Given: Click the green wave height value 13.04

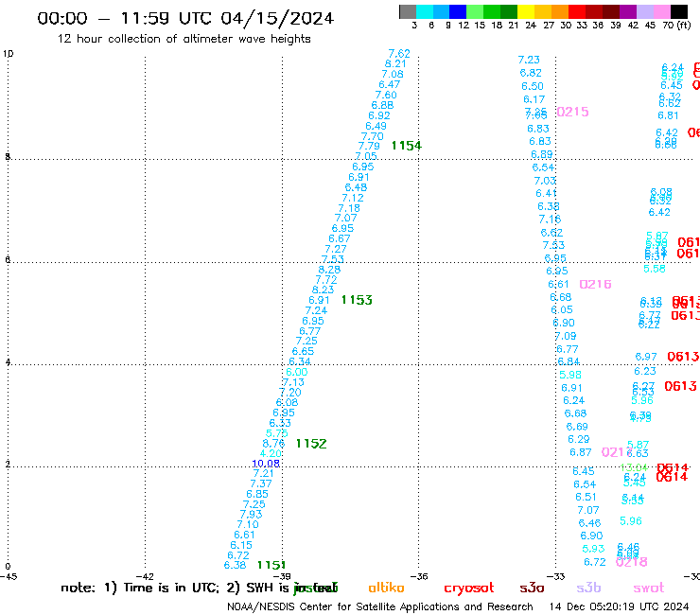Looking at the screenshot, I should coord(634,467).
